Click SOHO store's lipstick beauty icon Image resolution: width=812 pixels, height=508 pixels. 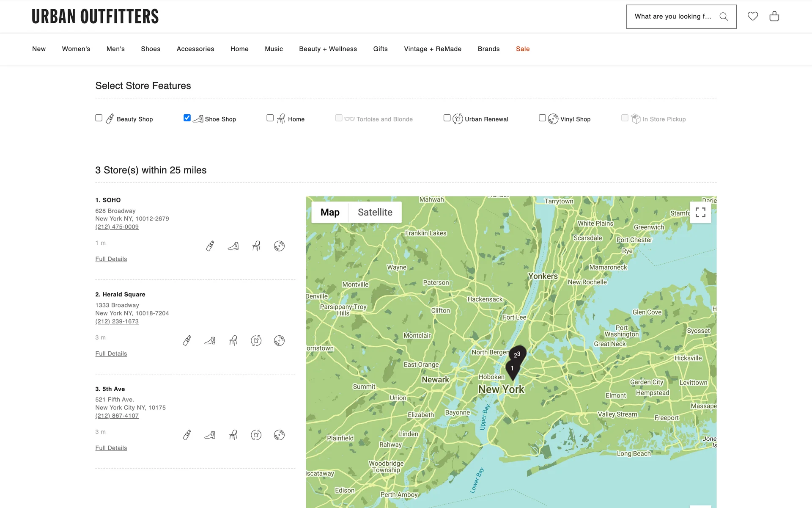(210, 246)
